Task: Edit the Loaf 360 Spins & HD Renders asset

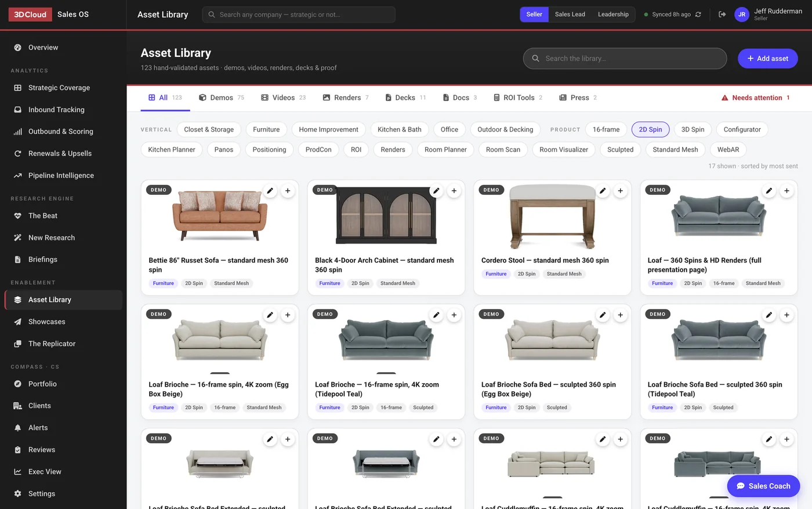Action: (x=769, y=191)
